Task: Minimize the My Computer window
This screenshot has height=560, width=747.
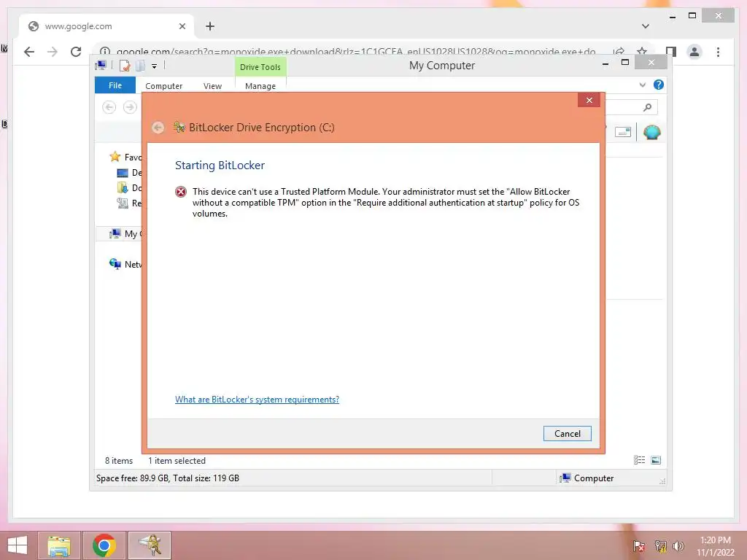Action: click(605, 63)
